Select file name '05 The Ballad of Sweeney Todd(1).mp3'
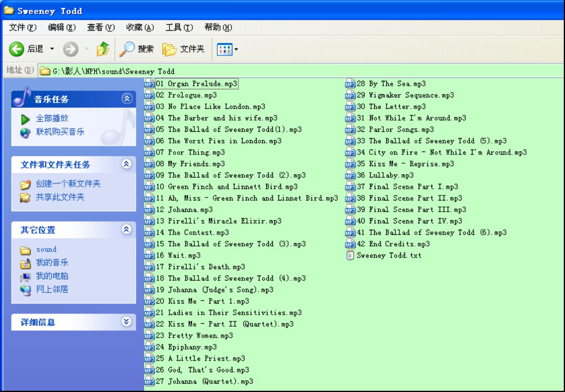 pyautogui.click(x=229, y=130)
